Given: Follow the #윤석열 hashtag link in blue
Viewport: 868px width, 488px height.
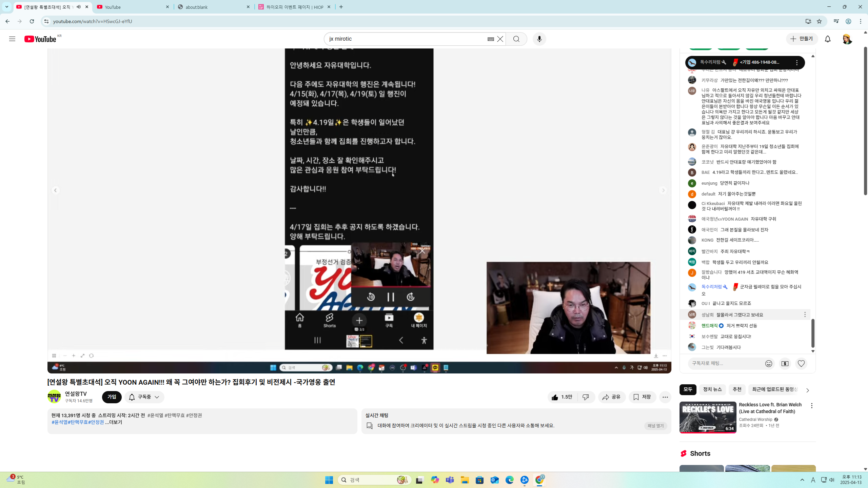Looking at the screenshot, I should [59, 422].
